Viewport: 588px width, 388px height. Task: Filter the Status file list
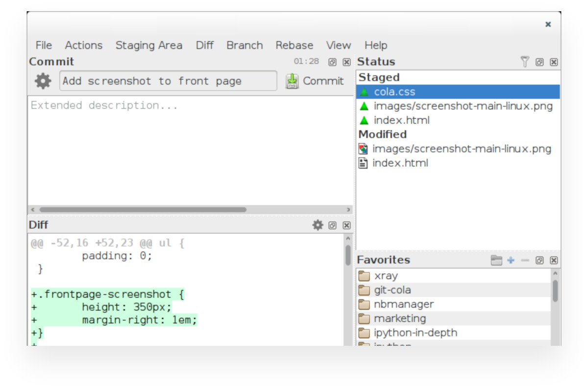(525, 62)
